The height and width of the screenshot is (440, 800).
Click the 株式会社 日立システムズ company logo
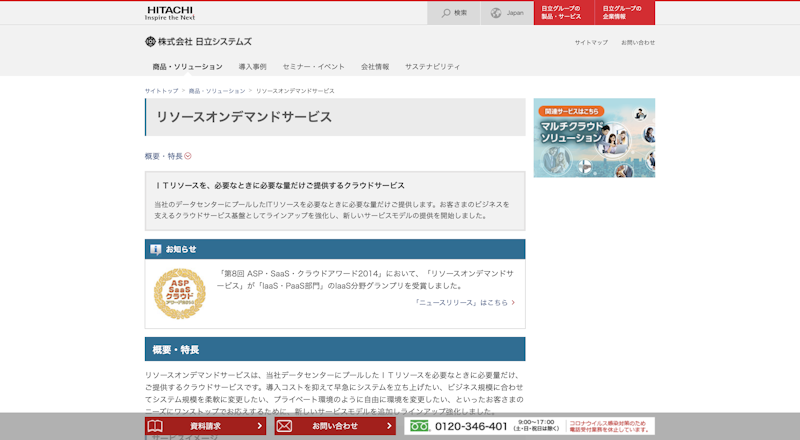[x=198, y=41]
